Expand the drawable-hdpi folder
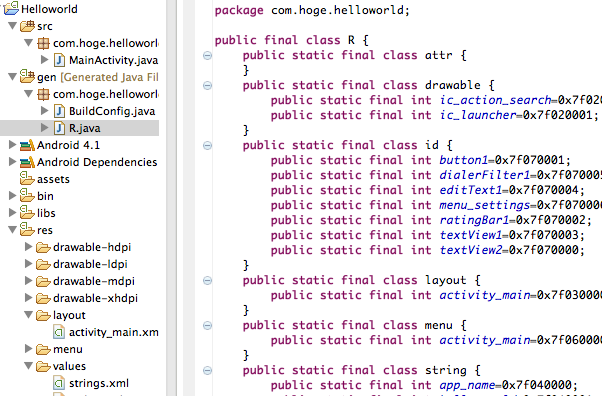 (28, 247)
